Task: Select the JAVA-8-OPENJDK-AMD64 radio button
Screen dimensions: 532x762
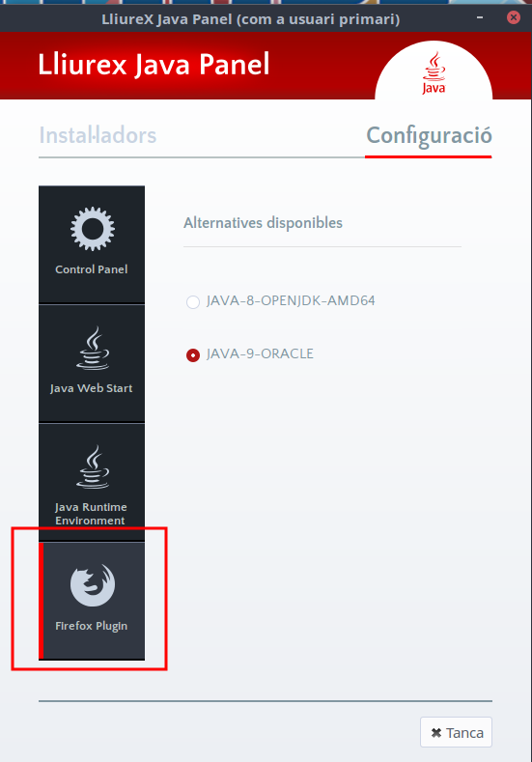Action: pos(193,301)
